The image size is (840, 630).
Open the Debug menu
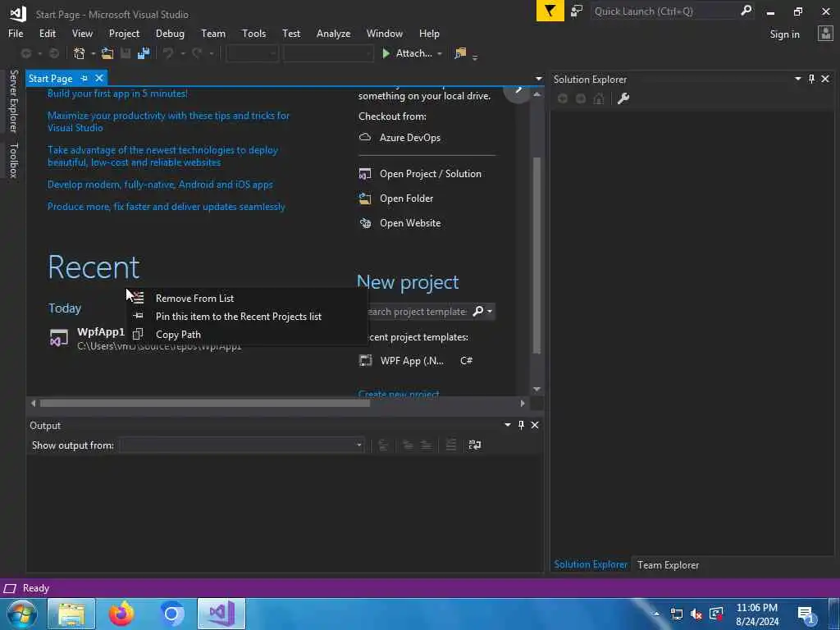coord(170,33)
